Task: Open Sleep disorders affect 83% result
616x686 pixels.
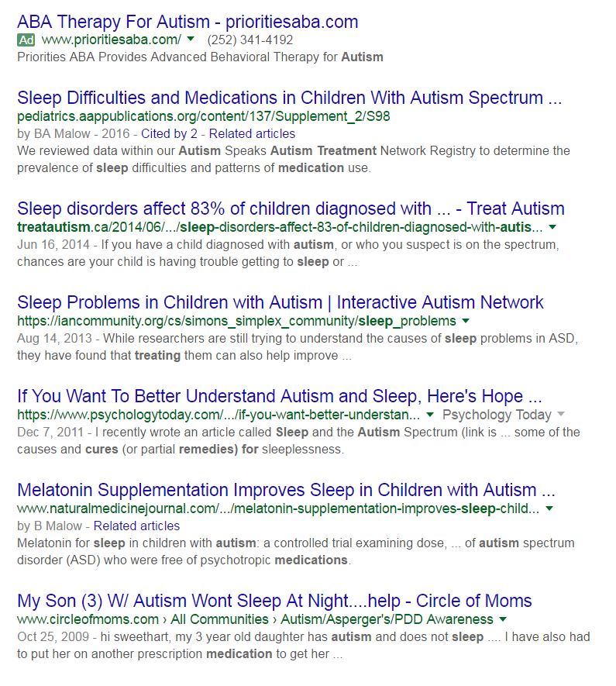Action: click(291, 209)
